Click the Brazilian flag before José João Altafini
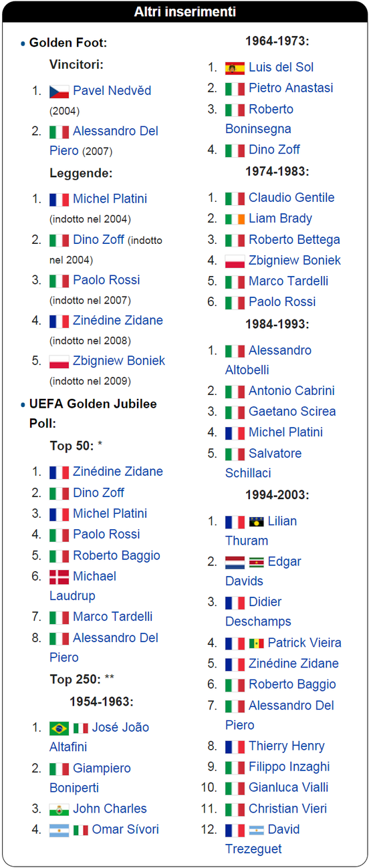The height and width of the screenshot is (868, 369). (59, 728)
